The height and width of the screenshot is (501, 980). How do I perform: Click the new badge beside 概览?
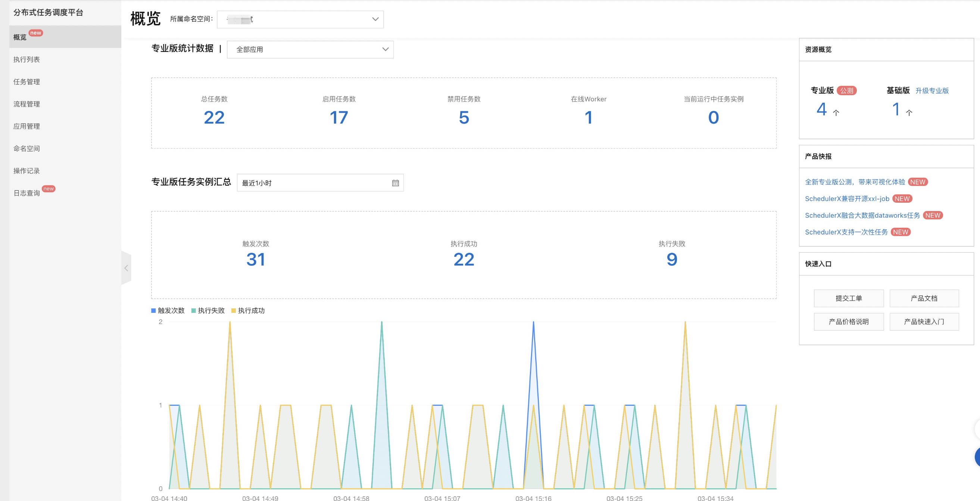pyautogui.click(x=36, y=33)
